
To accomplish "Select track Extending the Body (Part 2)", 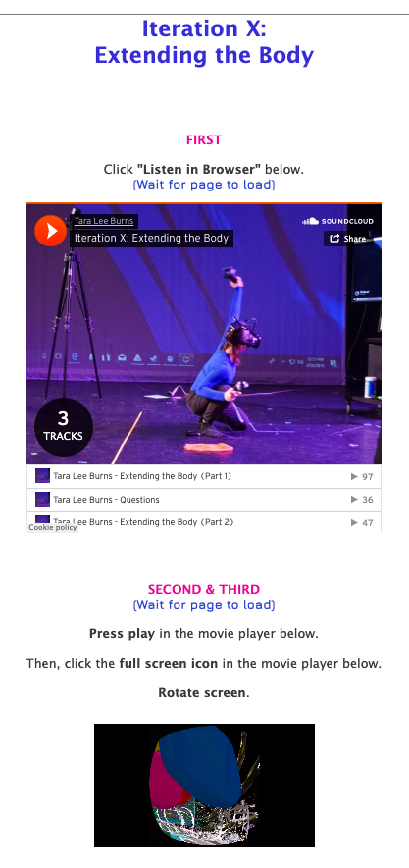I will [x=204, y=522].
